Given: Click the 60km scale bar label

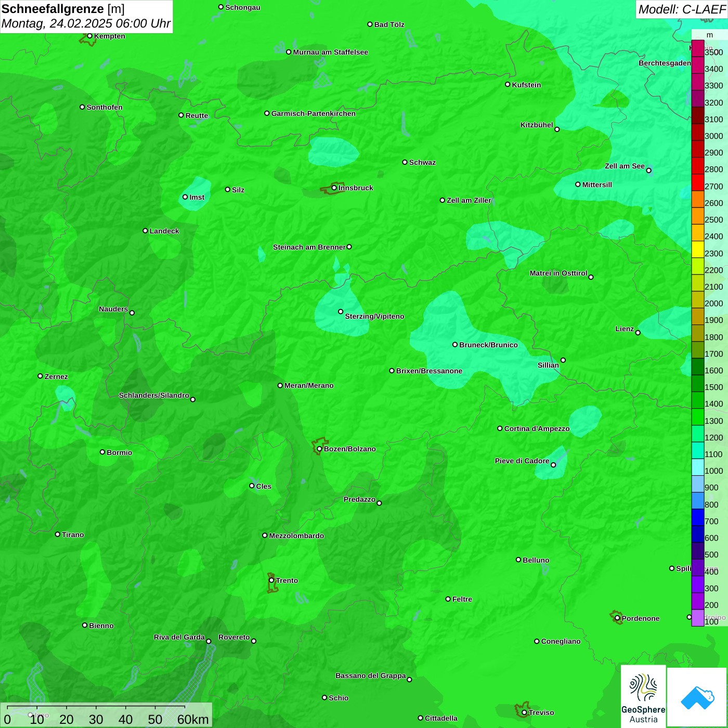Looking at the screenshot, I should point(193,719).
